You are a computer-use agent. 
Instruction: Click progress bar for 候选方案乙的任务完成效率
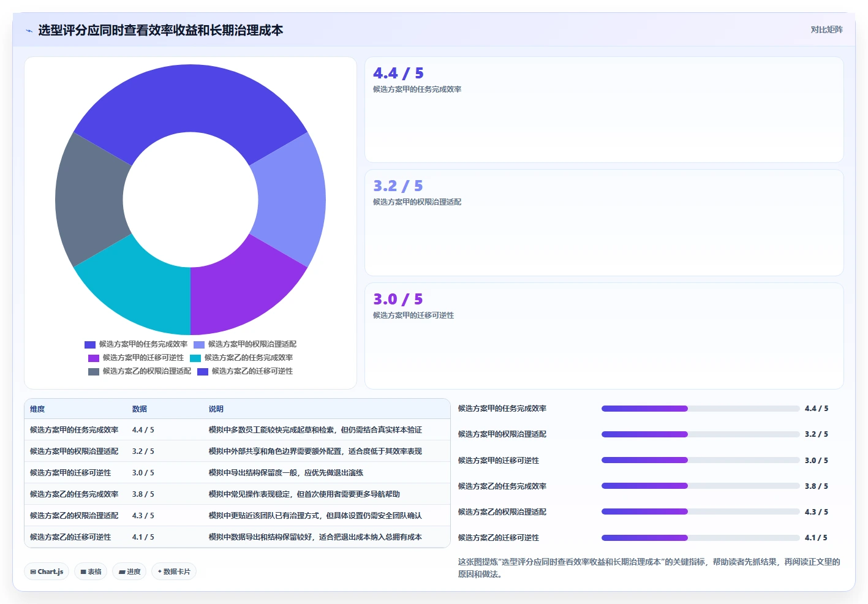pos(701,486)
